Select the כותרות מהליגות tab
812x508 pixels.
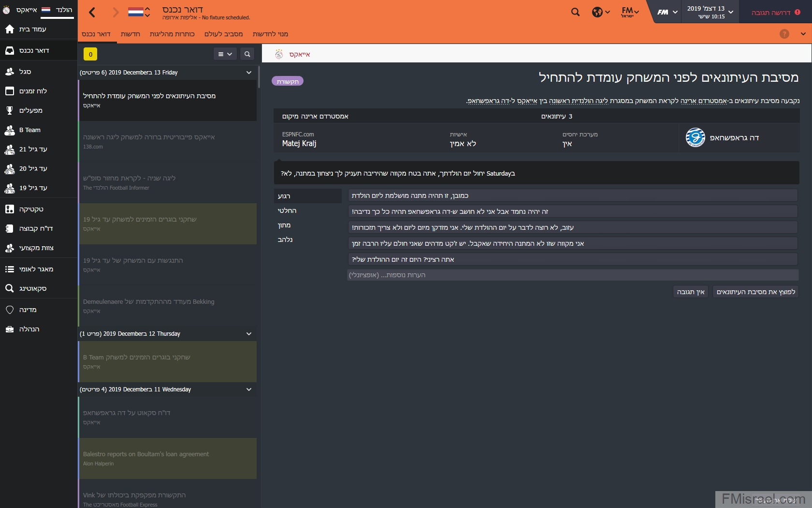coord(172,34)
